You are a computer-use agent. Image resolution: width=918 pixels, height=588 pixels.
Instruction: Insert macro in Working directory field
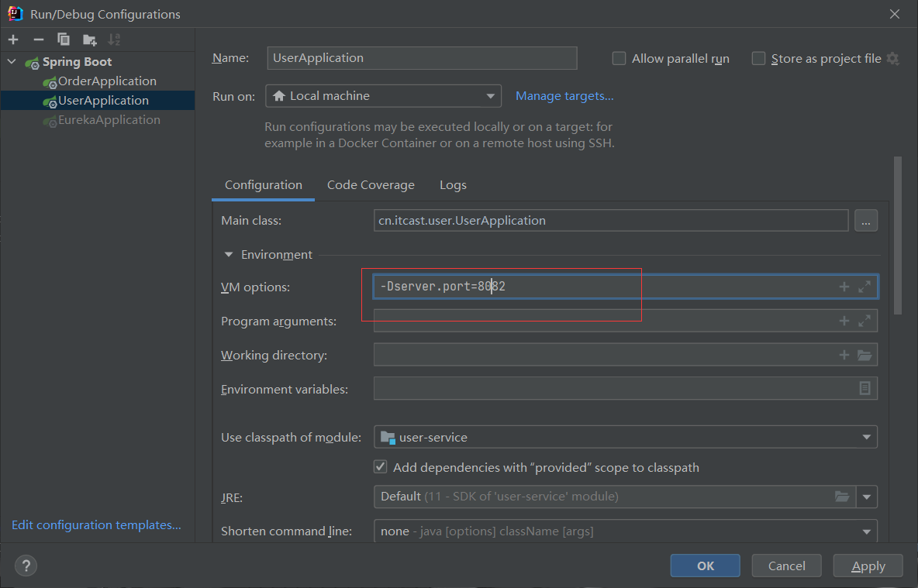(x=844, y=355)
